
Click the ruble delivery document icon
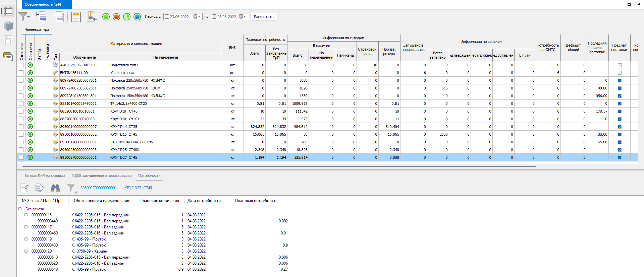click(92, 17)
